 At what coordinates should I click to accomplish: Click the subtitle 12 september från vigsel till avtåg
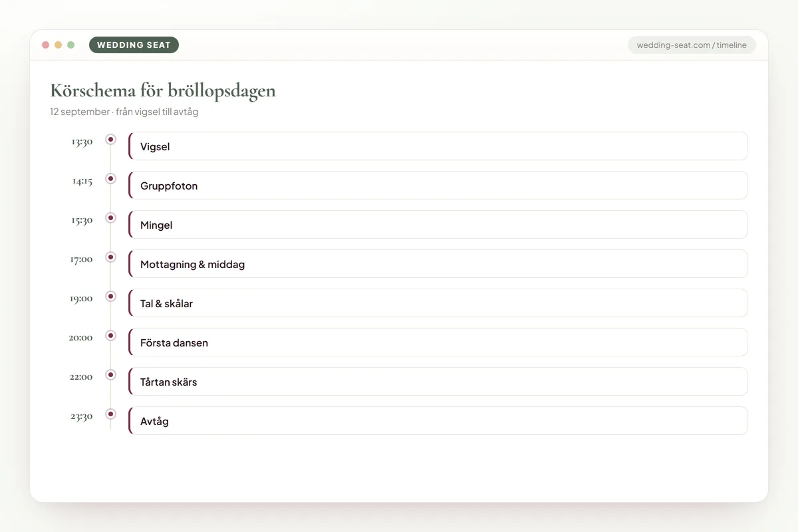[124, 112]
